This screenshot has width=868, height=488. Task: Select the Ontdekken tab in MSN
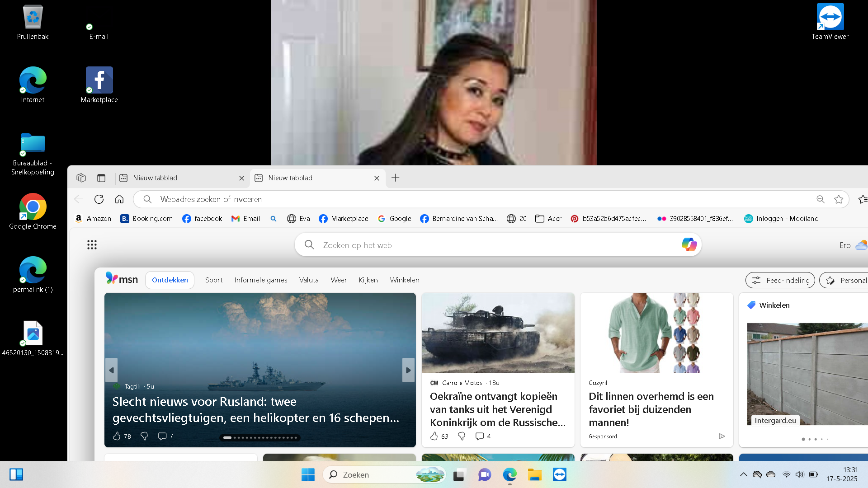click(170, 280)
